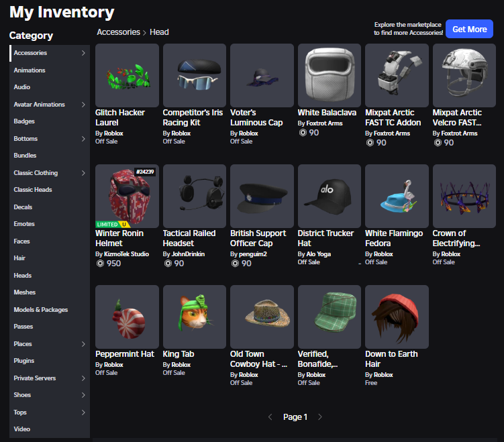Screen dimensions: 504x442
Task: Expand the Bottoms category arrow
Action: (83, 138)
